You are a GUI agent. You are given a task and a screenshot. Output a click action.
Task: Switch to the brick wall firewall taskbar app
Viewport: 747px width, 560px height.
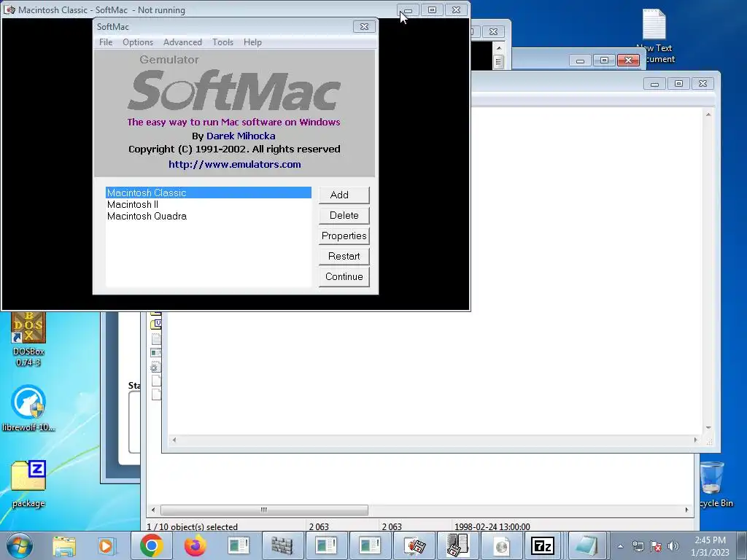point(282,545)
